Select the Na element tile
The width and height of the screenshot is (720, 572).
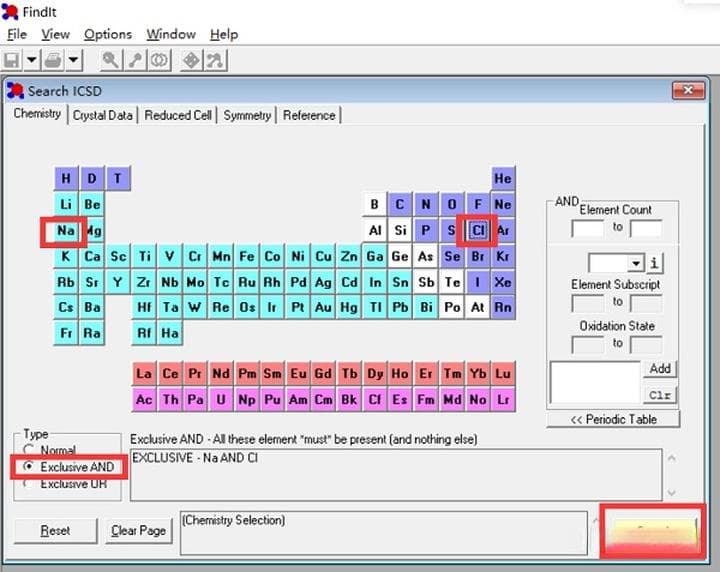(x=66, y=230)
